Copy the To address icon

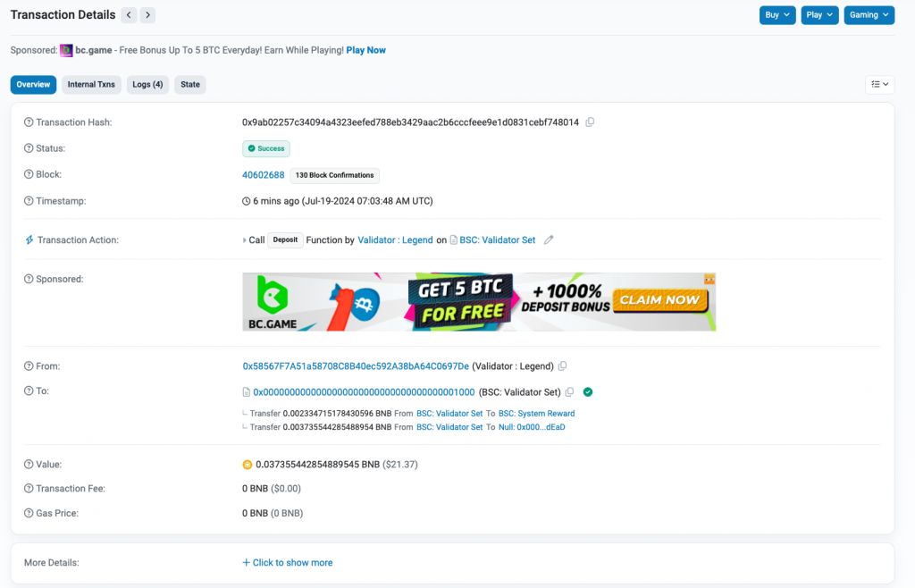pos(570,392)
